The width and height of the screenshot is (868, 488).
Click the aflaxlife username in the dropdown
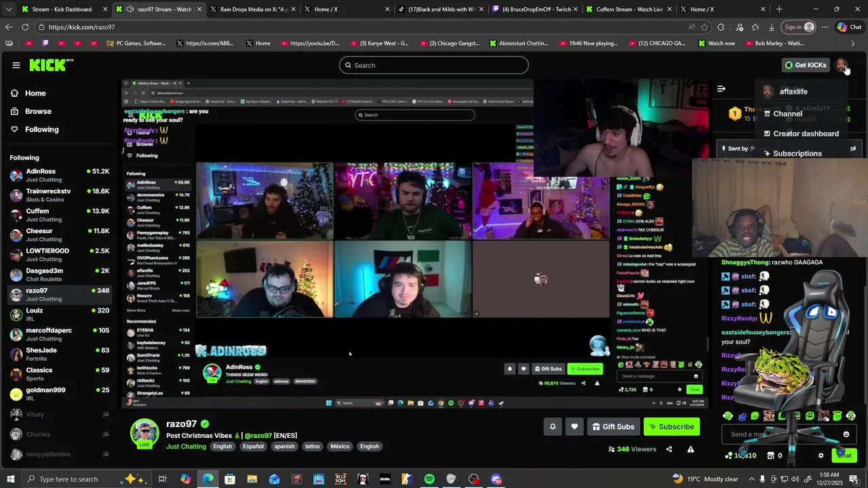[x=793, y=91]
